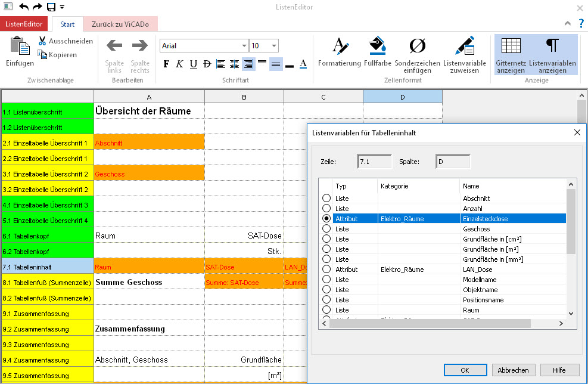Image resolution: width=588 pixels, height=384 pixels.
Task: Open the Arial font name dropdown
Action: click(244, 46)
